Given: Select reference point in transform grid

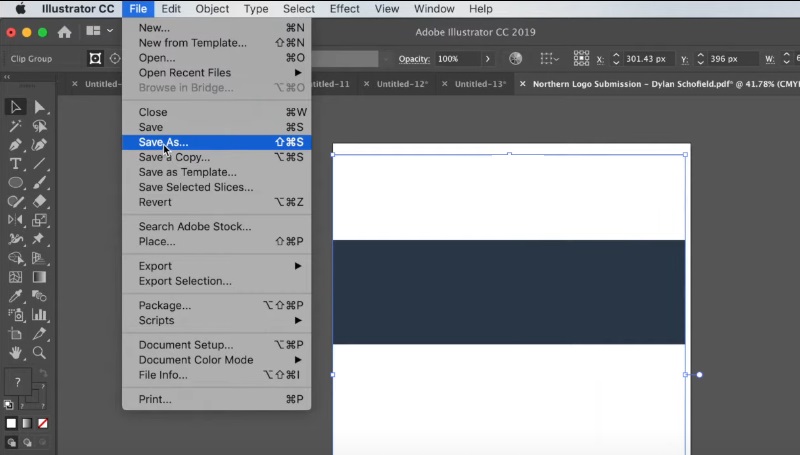Looking at the screenshot, I should tap(581, 59).
